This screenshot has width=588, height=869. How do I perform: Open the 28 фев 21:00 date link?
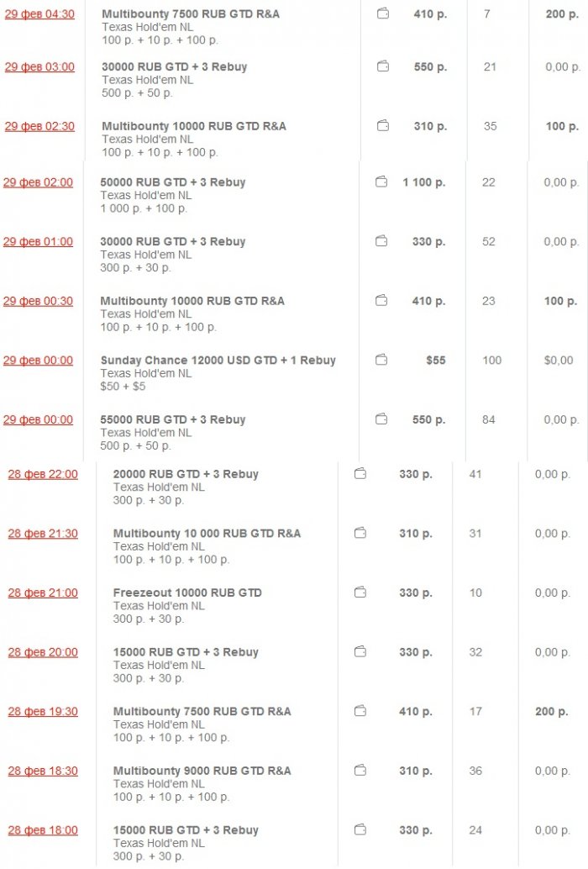[x=43, y=592]
